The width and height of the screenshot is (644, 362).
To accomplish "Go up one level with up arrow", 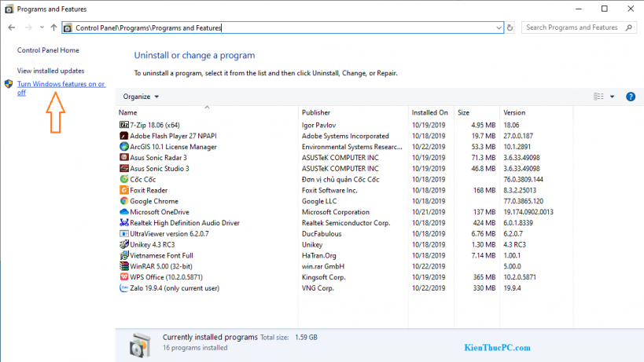I will click(x=53, y=27).
